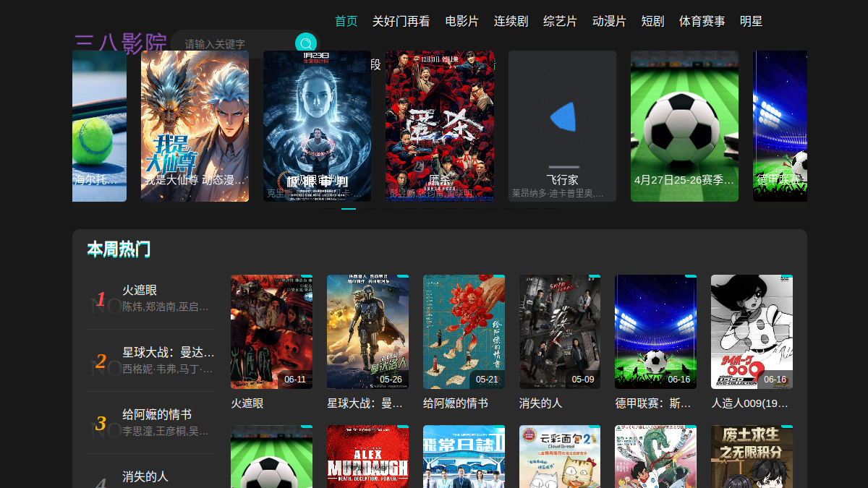Open the 德甲联赛 stadium poster dated 06-16
868x488 pixels.
pos(655,332)
